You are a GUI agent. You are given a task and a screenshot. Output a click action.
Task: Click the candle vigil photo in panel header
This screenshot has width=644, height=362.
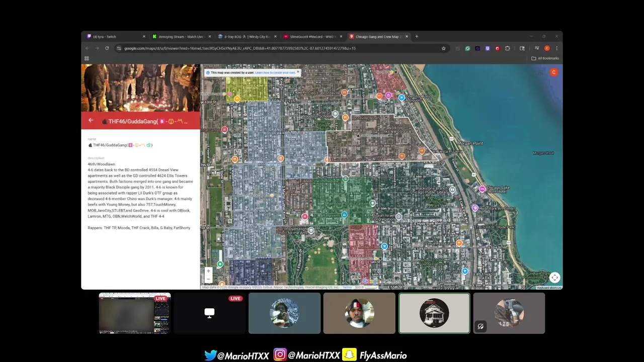coord(141,88)
